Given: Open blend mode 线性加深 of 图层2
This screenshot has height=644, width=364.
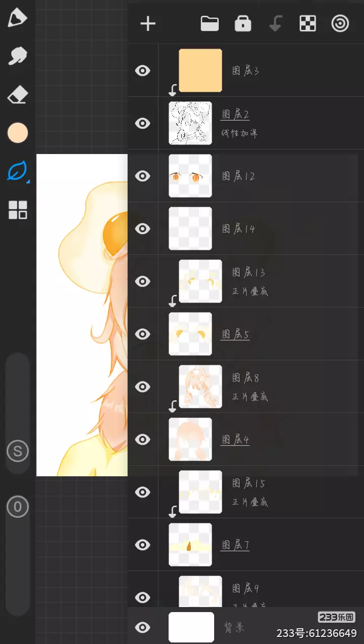Looking at the screenshot, I should click(x=239, y=133).
